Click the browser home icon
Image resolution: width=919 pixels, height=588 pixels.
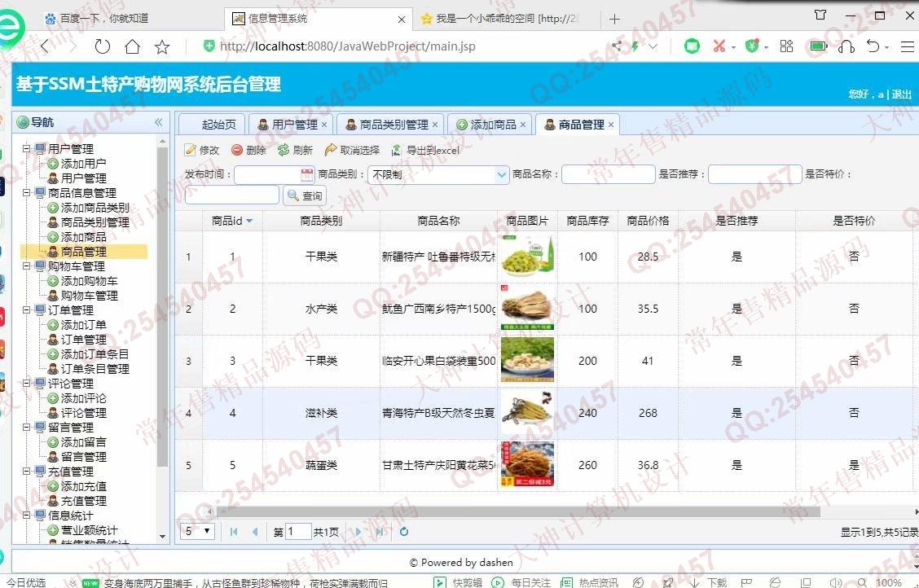pos(132,46)
